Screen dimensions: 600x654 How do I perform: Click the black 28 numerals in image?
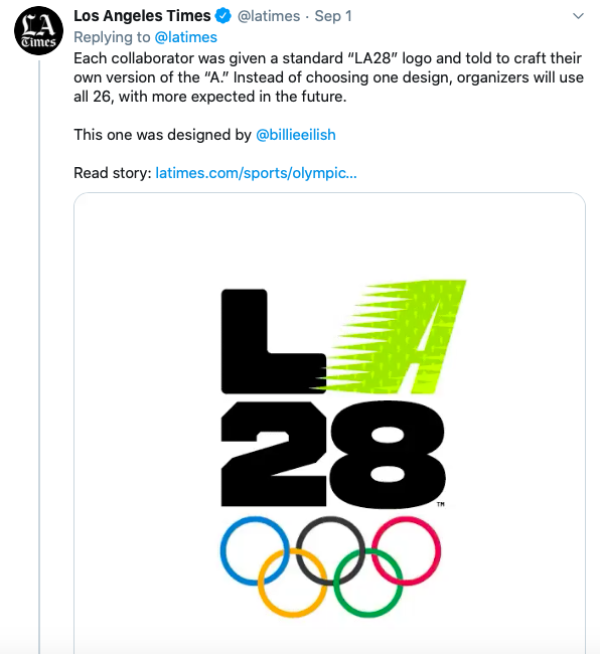[333, 454]
